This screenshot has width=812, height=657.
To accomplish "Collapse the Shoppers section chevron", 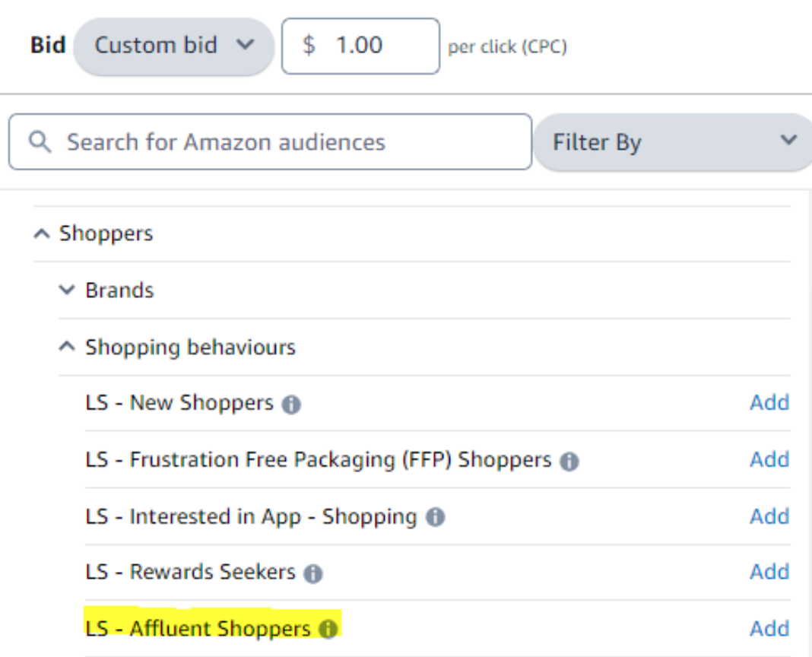I will [42, 234].
